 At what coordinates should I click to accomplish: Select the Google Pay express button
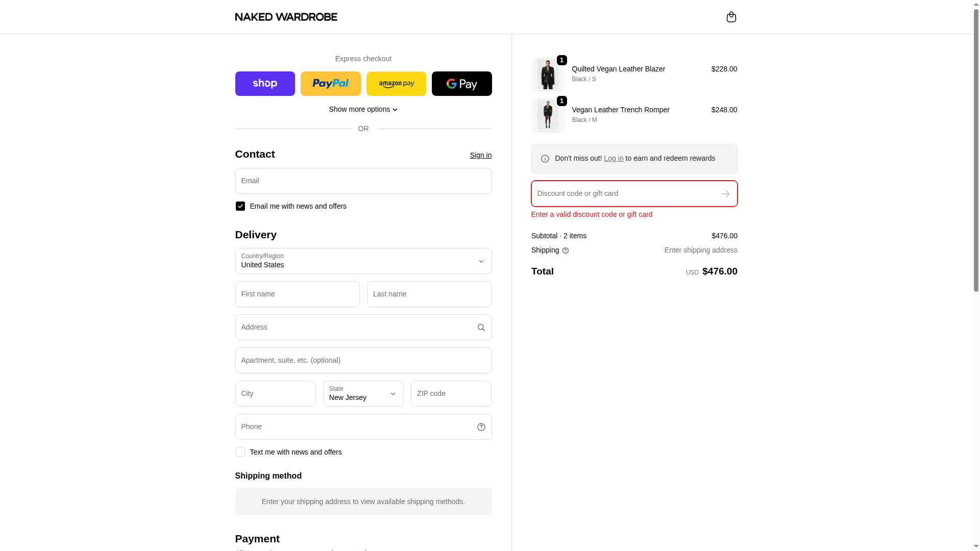tap(461, 84)
